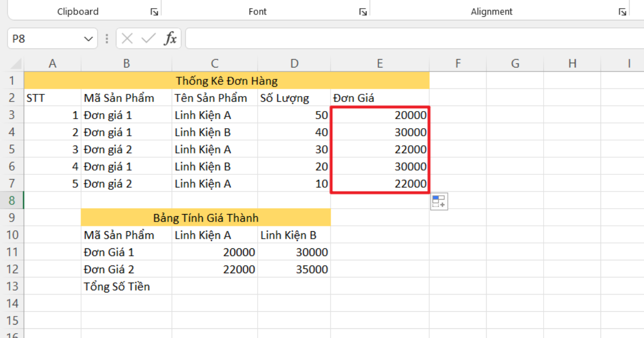Click 'Linh Kiện B' in row 4
The height and width of the screenshot is (338, 644).
215,132
